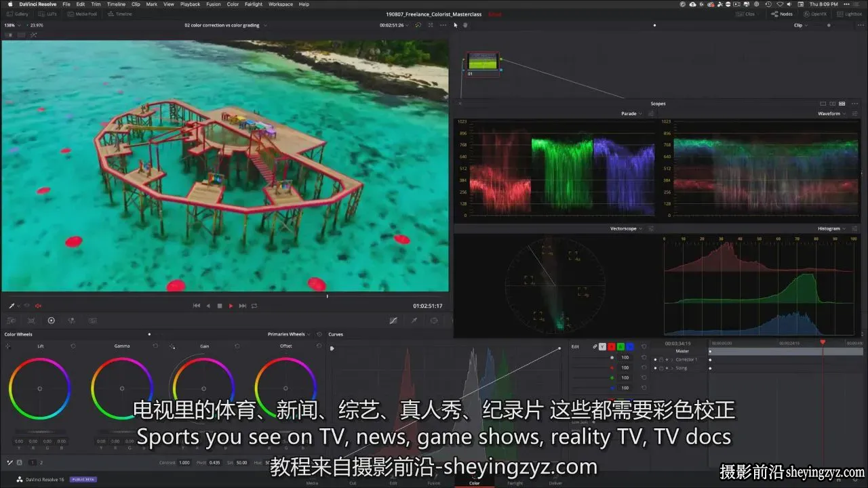Switch scopes to single layout
The width and height of the screenshot is (868, 488).
click(x=823, y=104)
